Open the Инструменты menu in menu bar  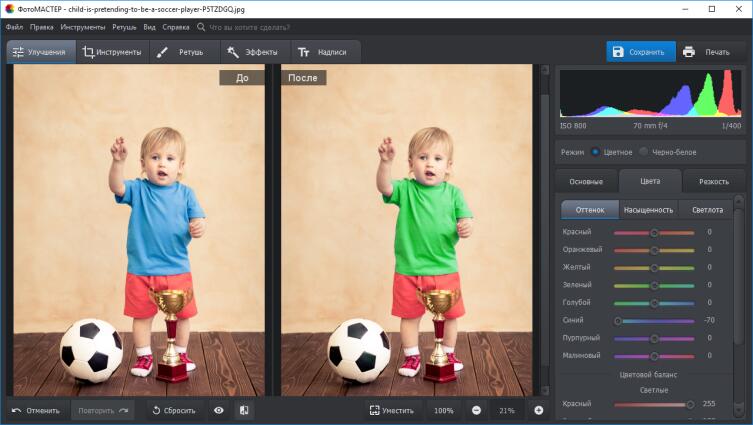(x=82, y=27)
